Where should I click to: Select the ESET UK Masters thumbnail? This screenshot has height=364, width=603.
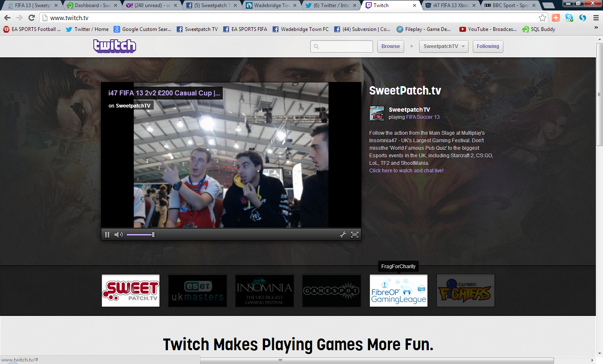[x=198, y=291]
